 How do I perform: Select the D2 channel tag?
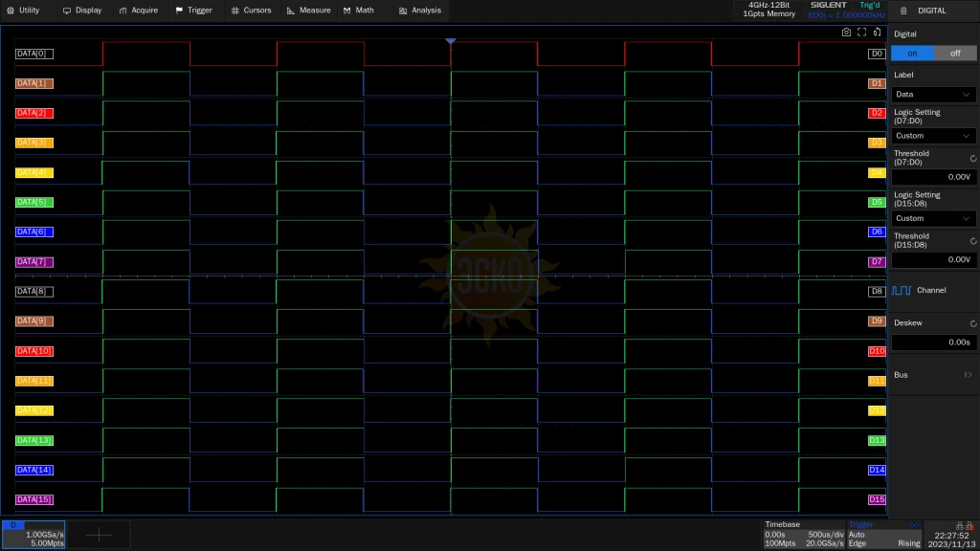(x=877, y=113)
